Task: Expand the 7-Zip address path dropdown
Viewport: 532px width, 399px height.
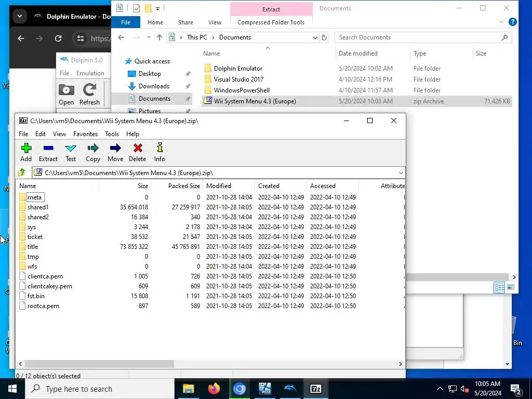Action: [401, 172]
